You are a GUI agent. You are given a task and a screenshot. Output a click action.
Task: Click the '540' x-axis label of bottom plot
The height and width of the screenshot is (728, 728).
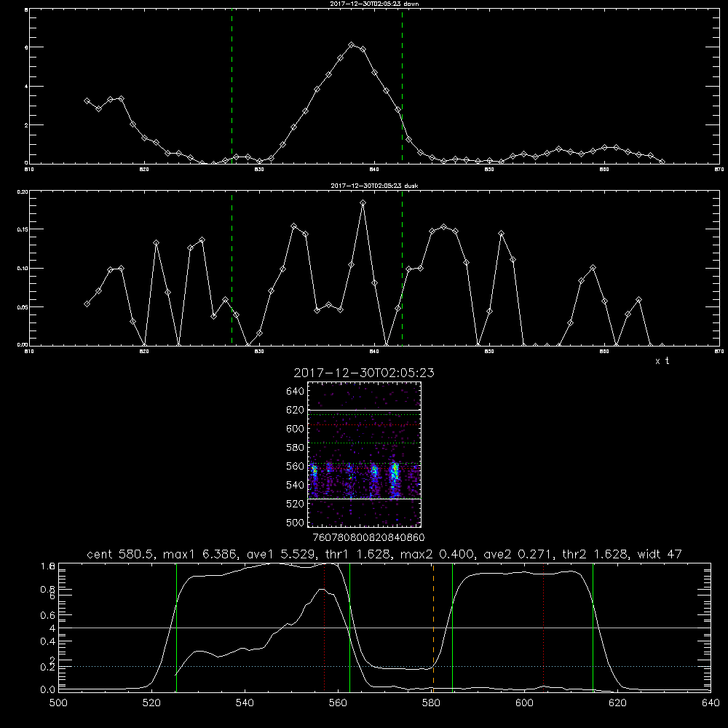[x=245, y=703]
